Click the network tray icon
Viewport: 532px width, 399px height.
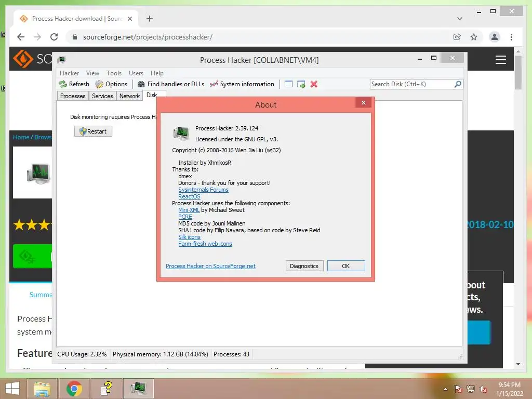471,389
